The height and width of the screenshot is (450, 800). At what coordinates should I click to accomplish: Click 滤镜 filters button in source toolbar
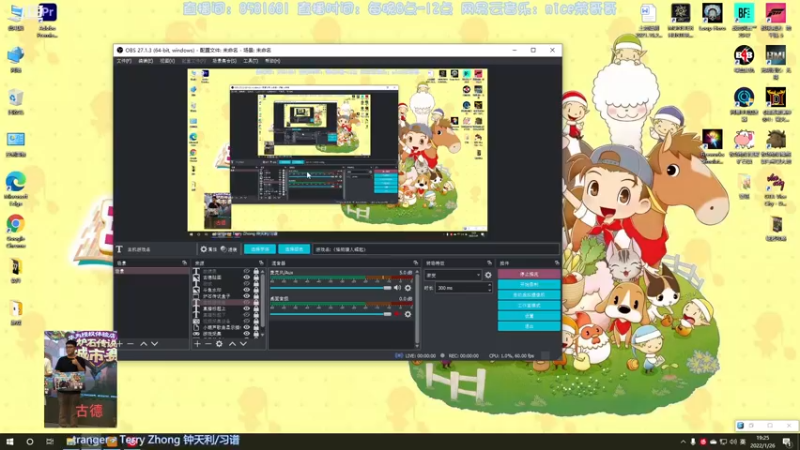point(229,249)
